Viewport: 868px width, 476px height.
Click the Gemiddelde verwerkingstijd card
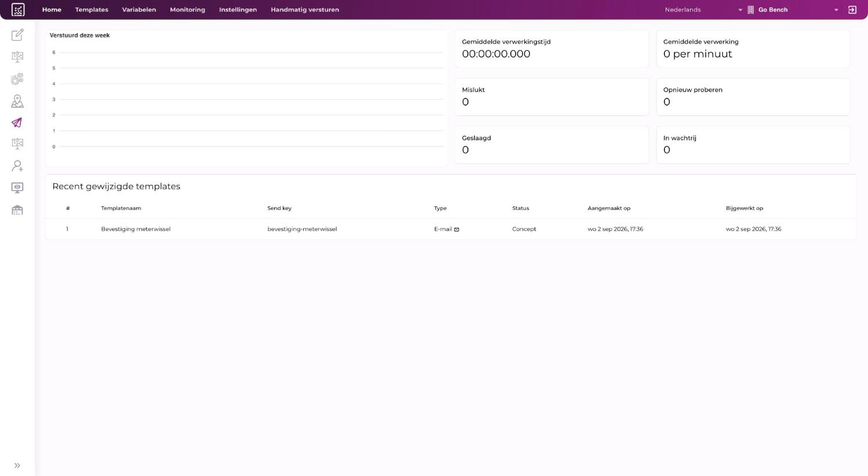[x=551, y=49]
